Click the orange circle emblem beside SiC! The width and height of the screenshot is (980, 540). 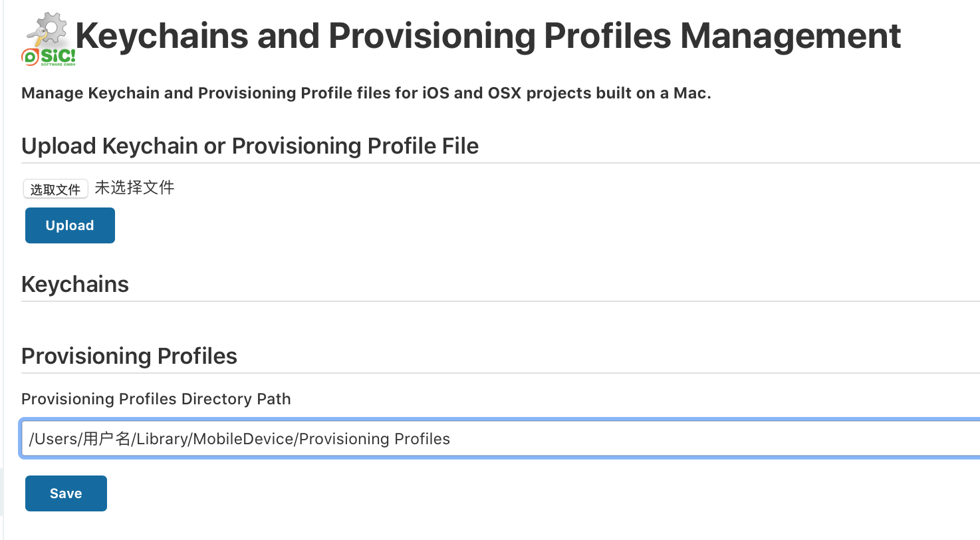coord(29,57)
